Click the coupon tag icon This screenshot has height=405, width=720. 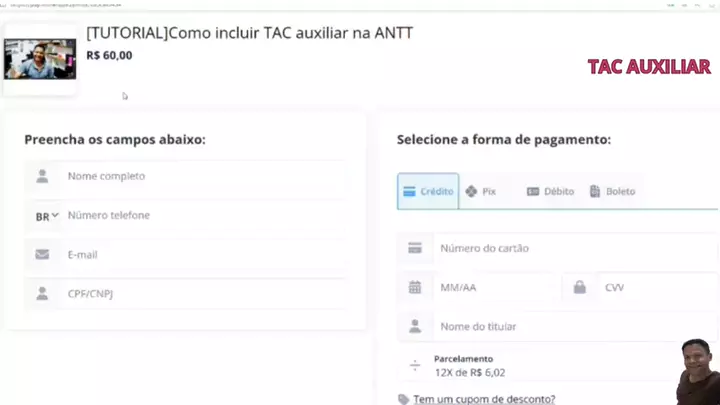(x=403, y=399)
